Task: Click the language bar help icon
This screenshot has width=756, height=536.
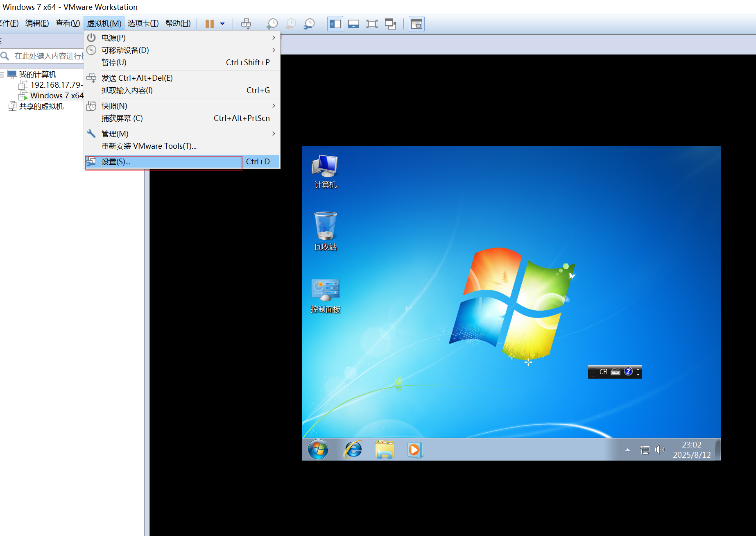Action: (628, 371)
